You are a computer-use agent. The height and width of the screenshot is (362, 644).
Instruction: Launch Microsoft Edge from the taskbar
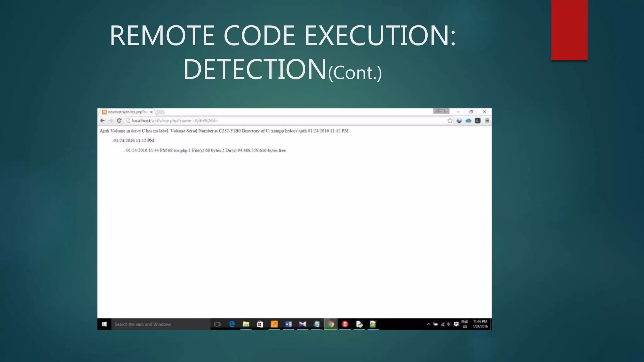coord(232,324)
